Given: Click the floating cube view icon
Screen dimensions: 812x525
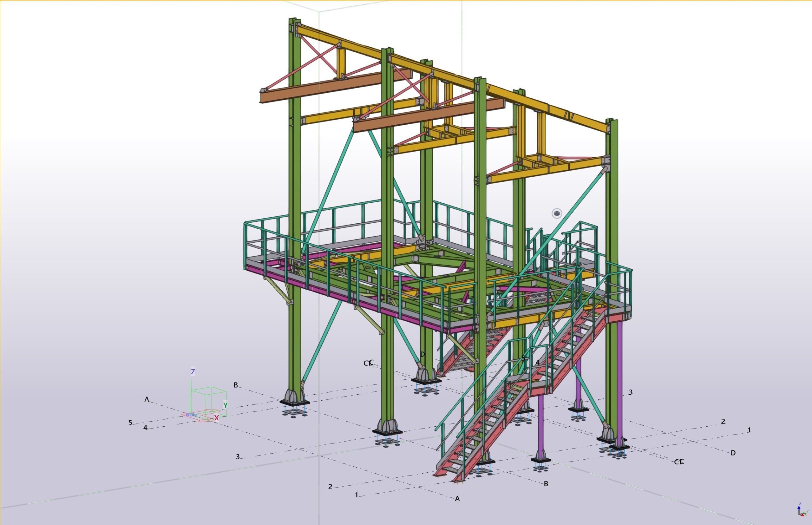Looking at the screenshot, I should pyautogui.click(x=557, y=213).
